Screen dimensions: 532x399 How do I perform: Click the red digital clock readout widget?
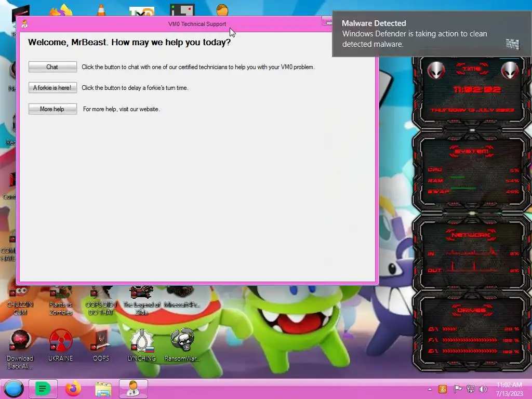(x=477, y=89)
